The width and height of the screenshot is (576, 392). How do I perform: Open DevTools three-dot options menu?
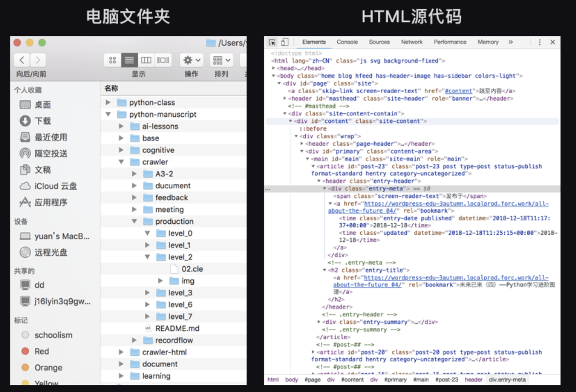click(x=540, y=42)
